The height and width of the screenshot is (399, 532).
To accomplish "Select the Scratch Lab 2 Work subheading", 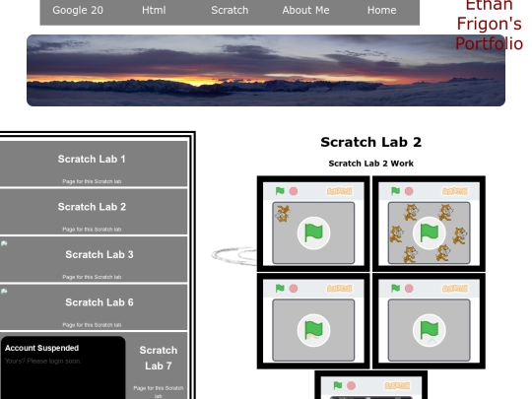I will [370, 164].
